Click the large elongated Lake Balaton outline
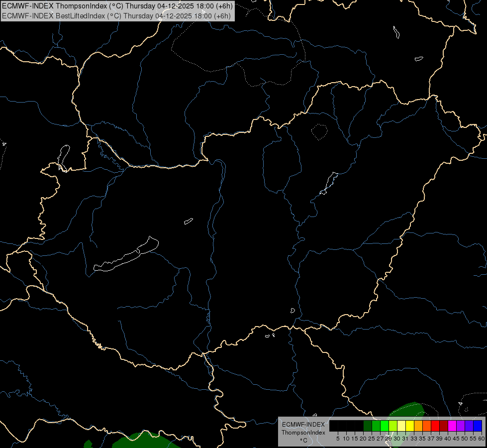The height and width of the screenshot is (448, 487). (x=126, y=254)
